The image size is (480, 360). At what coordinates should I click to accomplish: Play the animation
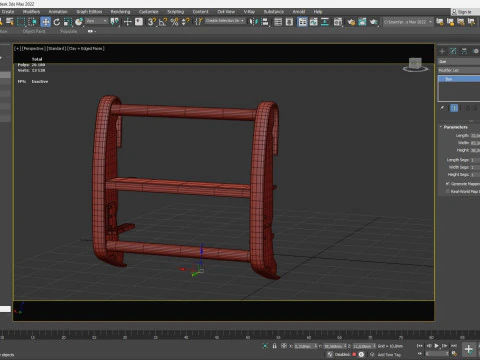437,346
